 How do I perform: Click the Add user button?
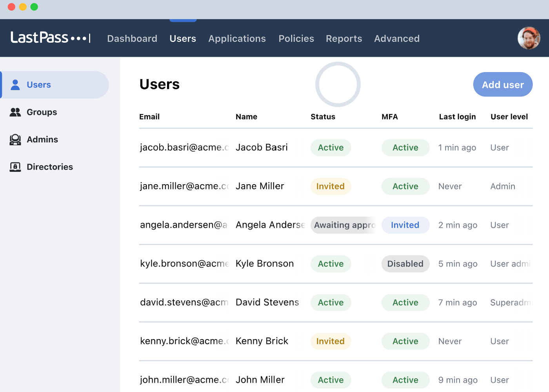pyautogui.click(x=502, y=84)
